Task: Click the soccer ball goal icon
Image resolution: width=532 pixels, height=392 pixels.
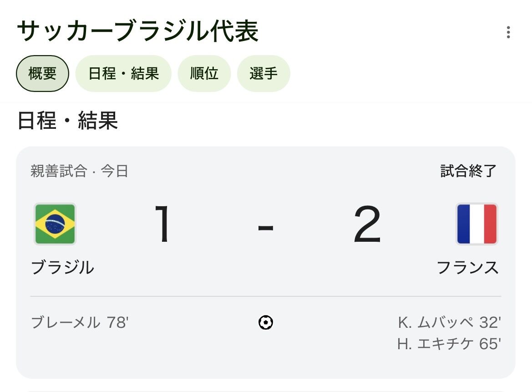Action: click(266, 322)
